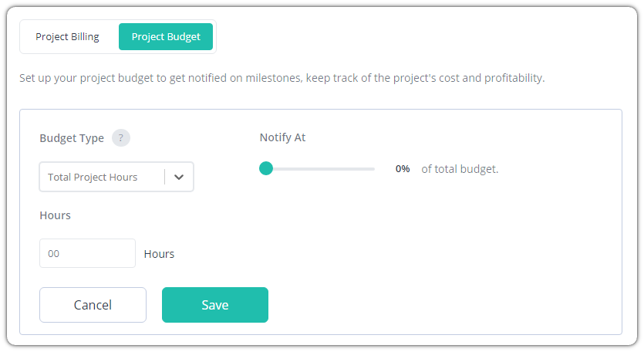Switch to the Project Billing tab

pos(67,36)
